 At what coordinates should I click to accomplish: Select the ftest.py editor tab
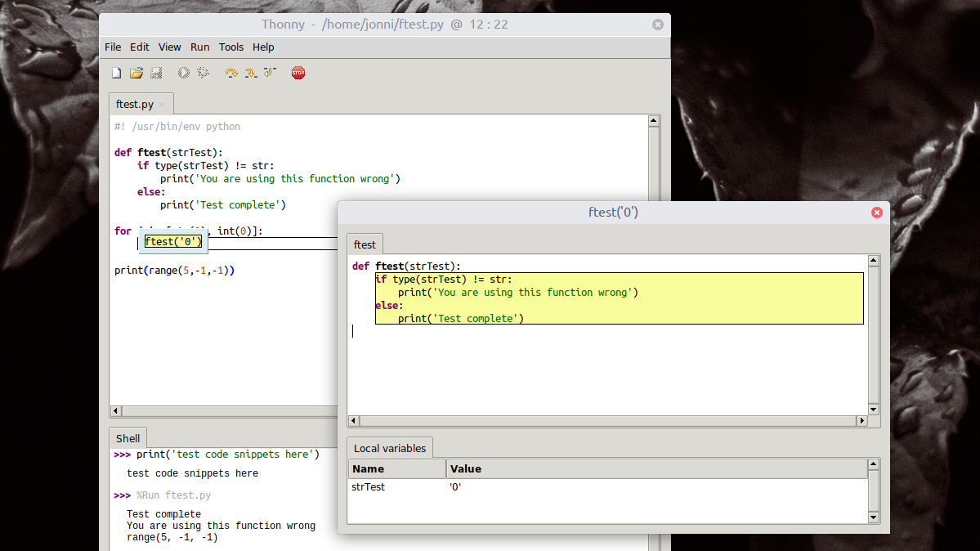[x=135, y=105]
